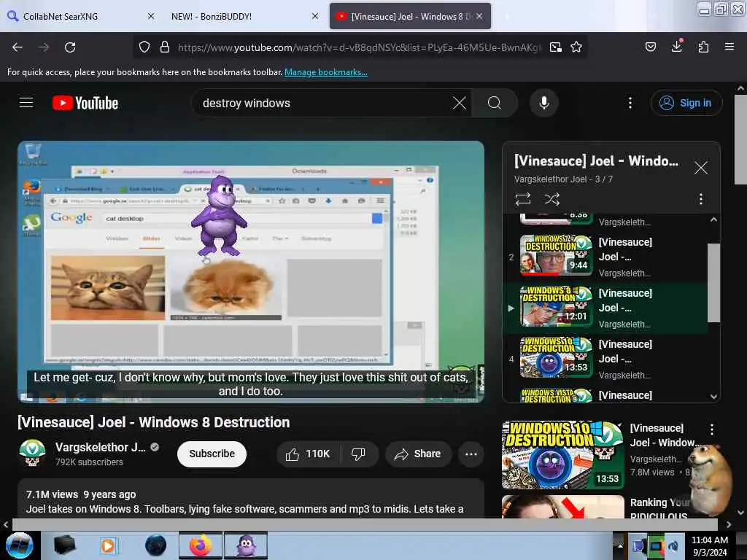
Task: Like the video with thumbs up
Action: pyautogui.click(x=309, y=454)
